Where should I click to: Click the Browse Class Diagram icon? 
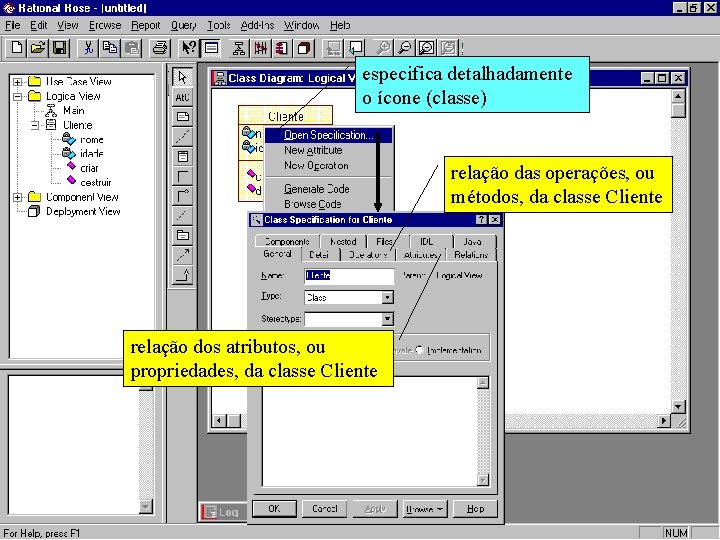[238, 48]
